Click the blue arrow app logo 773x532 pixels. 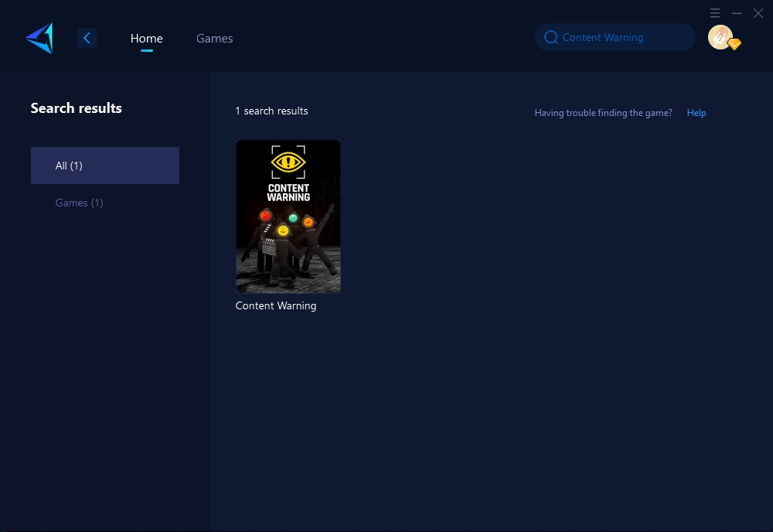coord(39,38)
